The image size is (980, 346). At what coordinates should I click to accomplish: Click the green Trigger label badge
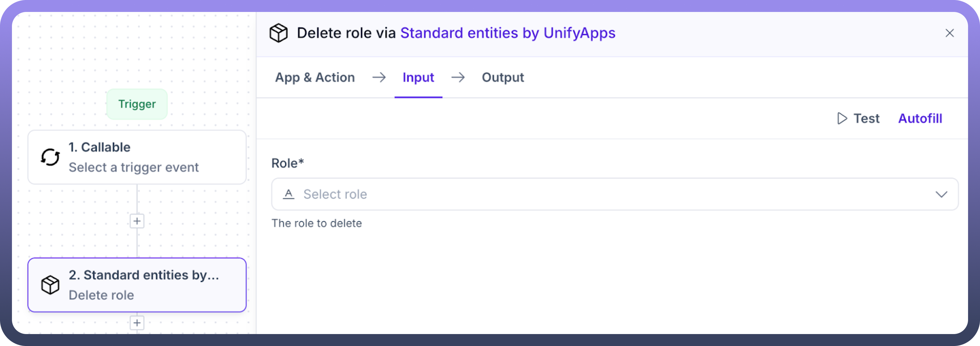coord(137,104)
